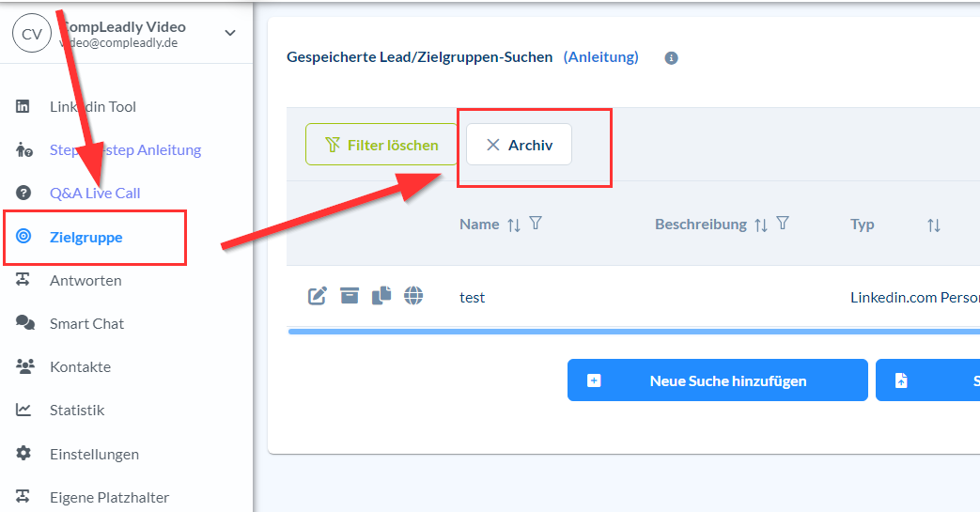Click the edit pencil icon for test
Screen dimensions: 980x512
point(318,297)
